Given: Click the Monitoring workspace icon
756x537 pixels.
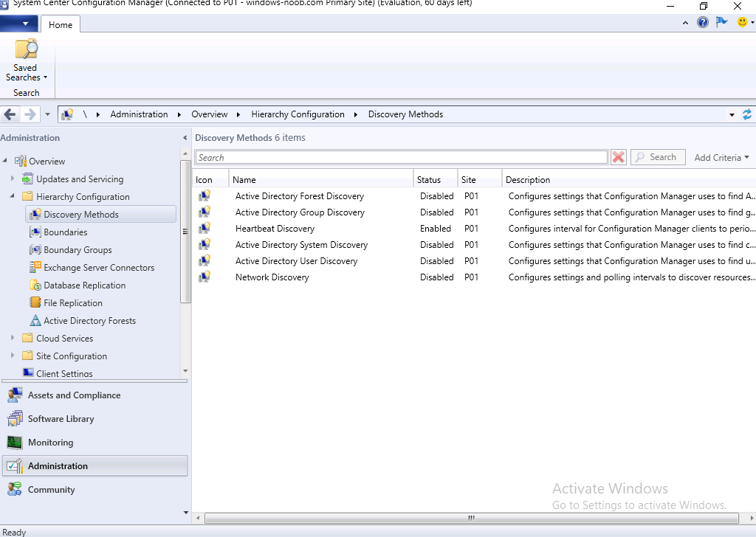Looking at the screenshot, I should [15, 442].
